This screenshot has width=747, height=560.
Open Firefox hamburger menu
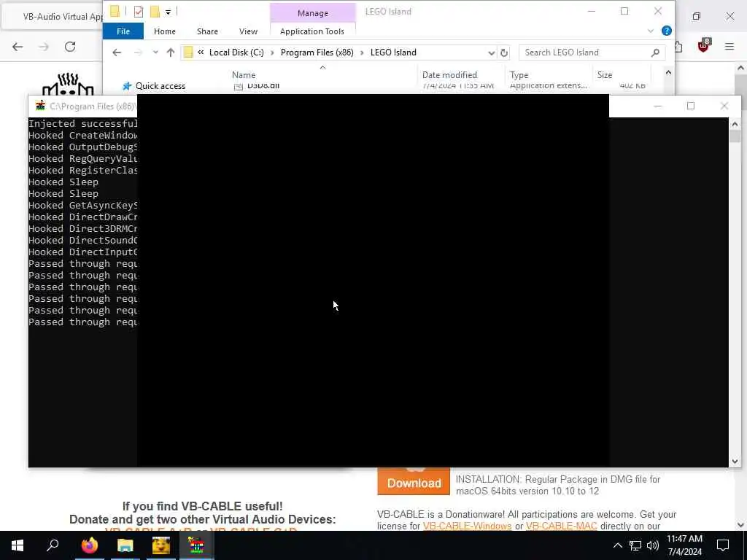pyautogui.click(x=729, y=47)
